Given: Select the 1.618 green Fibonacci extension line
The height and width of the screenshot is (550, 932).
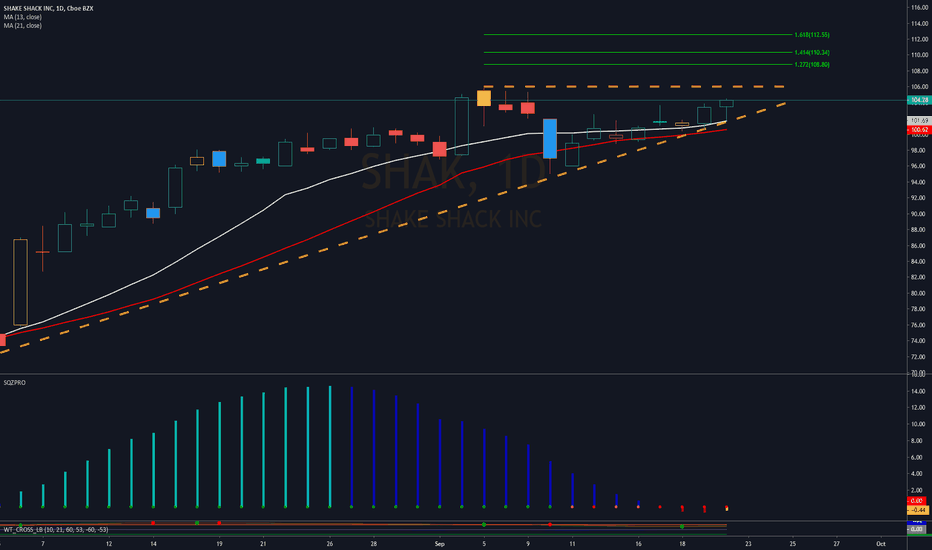Looking at the screenshot, I should pyautogui.click(x=638, y=34).
